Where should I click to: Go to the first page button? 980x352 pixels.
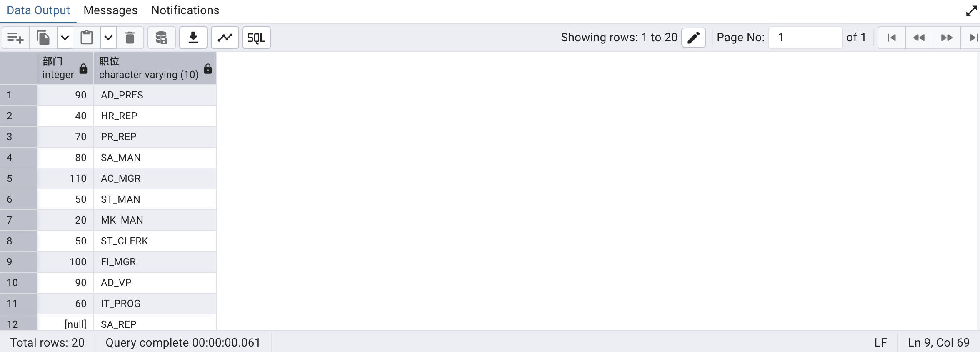click(892, 38)
